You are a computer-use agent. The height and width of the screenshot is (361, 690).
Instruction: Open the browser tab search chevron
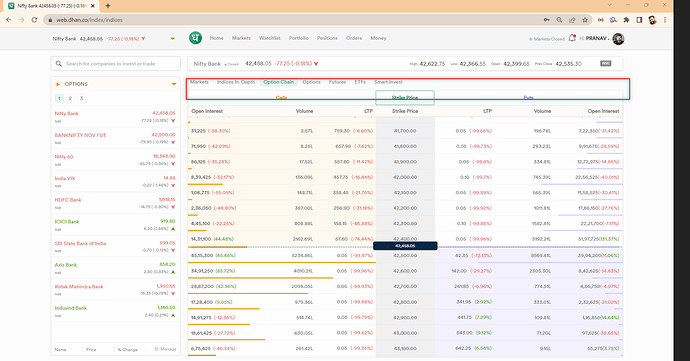[609, 5]
